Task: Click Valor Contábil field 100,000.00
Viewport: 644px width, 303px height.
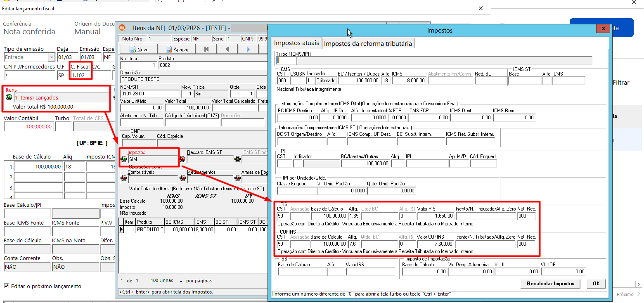Action: pos(28,127)
